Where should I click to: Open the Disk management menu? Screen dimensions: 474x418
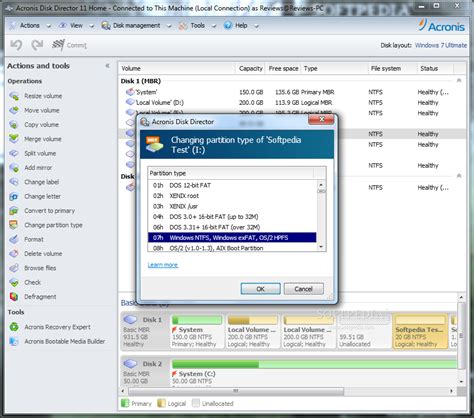tap(136, 26)
